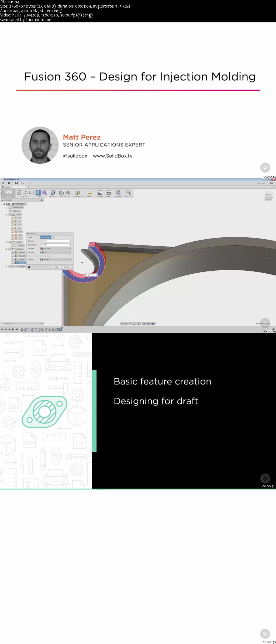Viewport: 276px width, 644px height.
Task: Click the Display Settings icon in navigation bar
Action: (144, 323)
